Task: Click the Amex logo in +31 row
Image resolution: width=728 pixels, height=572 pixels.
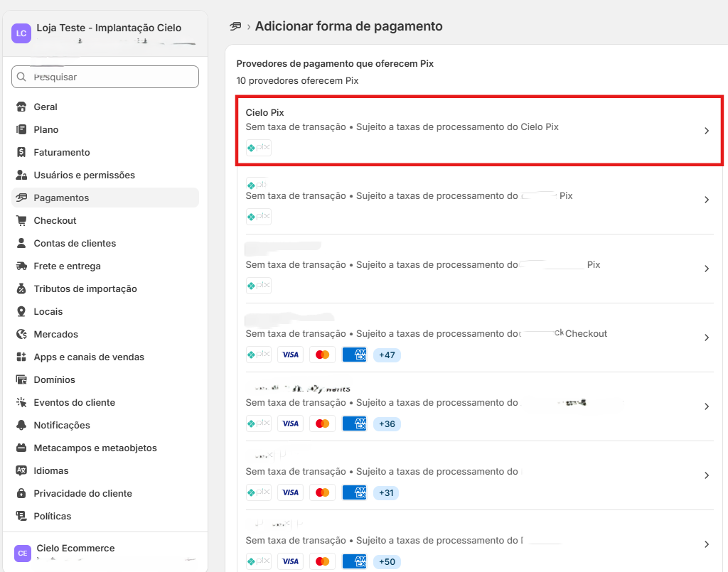Action: 354,492
